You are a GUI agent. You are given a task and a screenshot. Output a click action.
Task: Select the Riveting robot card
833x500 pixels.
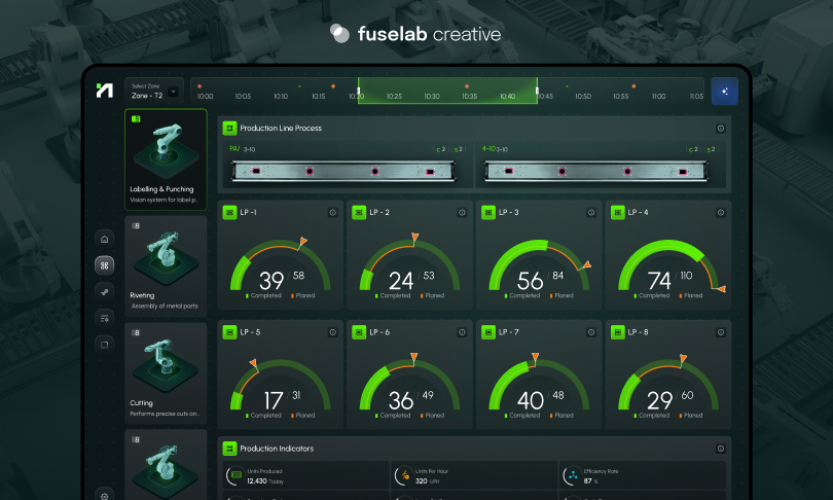click(x=166, y=266)
